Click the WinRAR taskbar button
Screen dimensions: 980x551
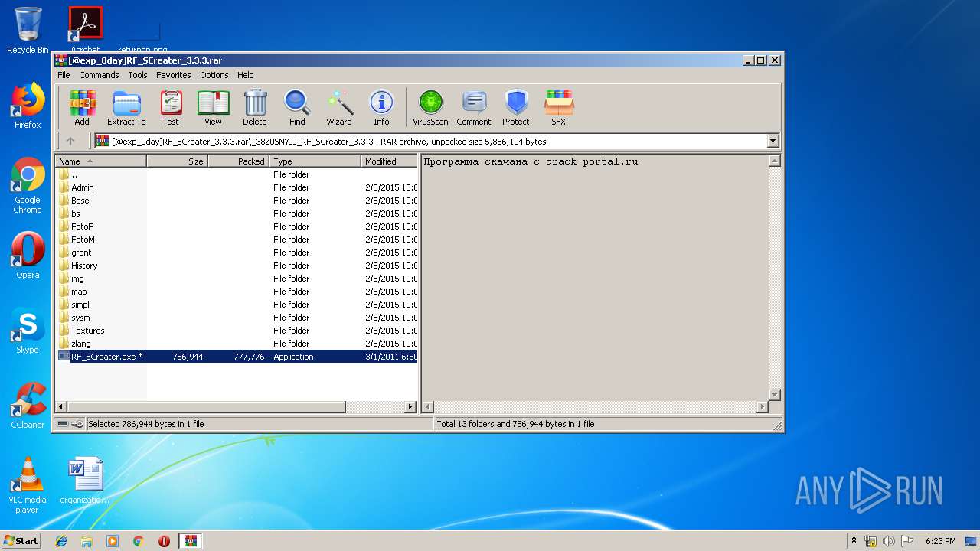pos(190,541)
